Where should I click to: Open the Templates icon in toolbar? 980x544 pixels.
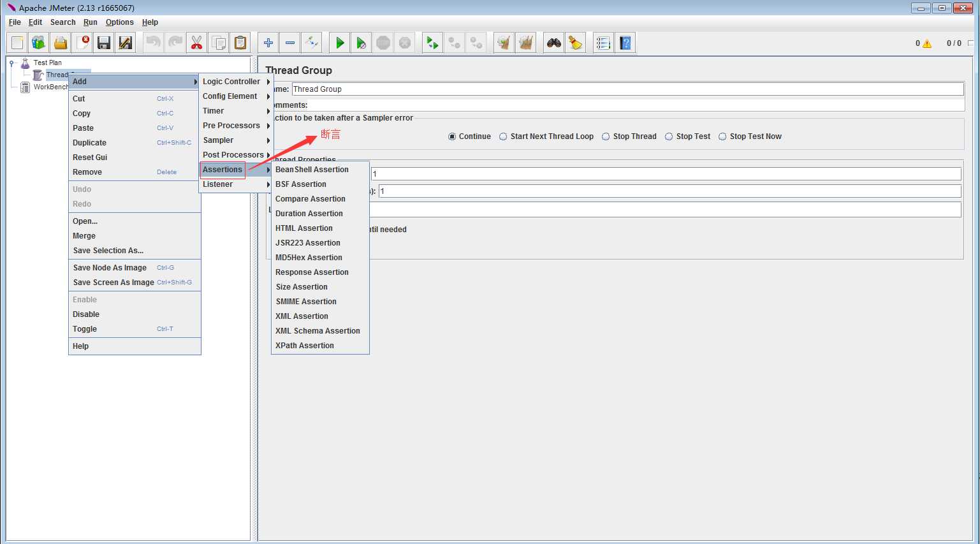tap(39, 43)
